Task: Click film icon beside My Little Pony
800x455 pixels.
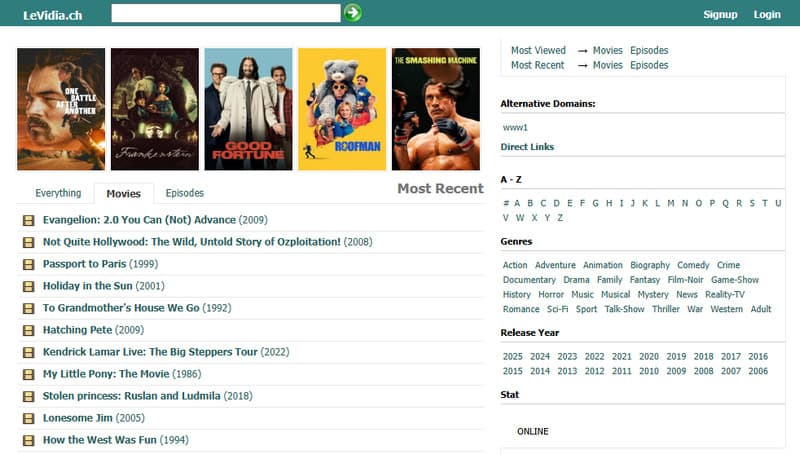Action: [x=28, y=374]
